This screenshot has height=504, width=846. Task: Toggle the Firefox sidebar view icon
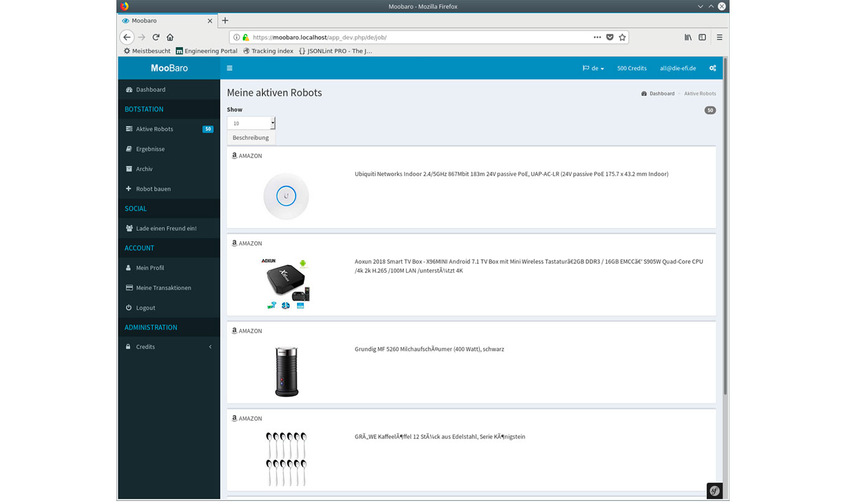[x=702, y=37]
